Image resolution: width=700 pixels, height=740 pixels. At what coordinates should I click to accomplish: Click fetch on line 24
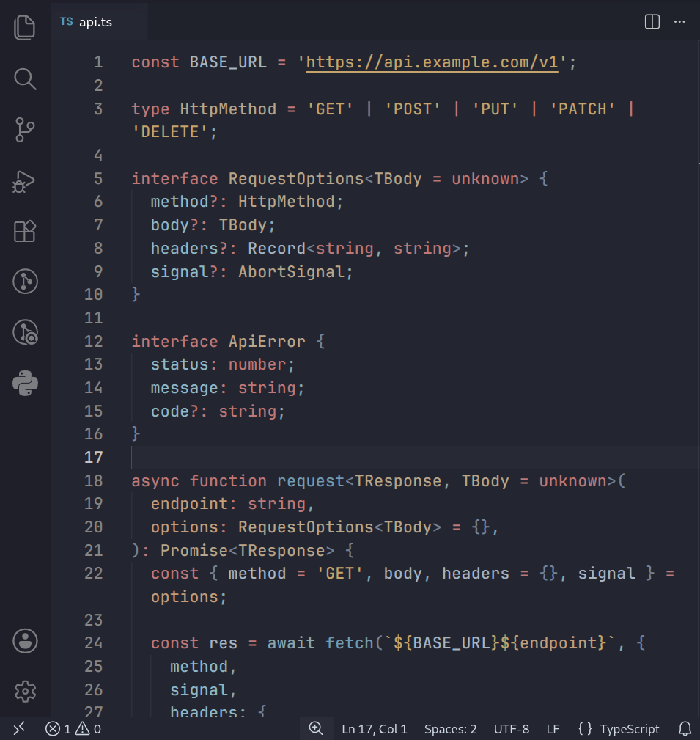[350, 643]
